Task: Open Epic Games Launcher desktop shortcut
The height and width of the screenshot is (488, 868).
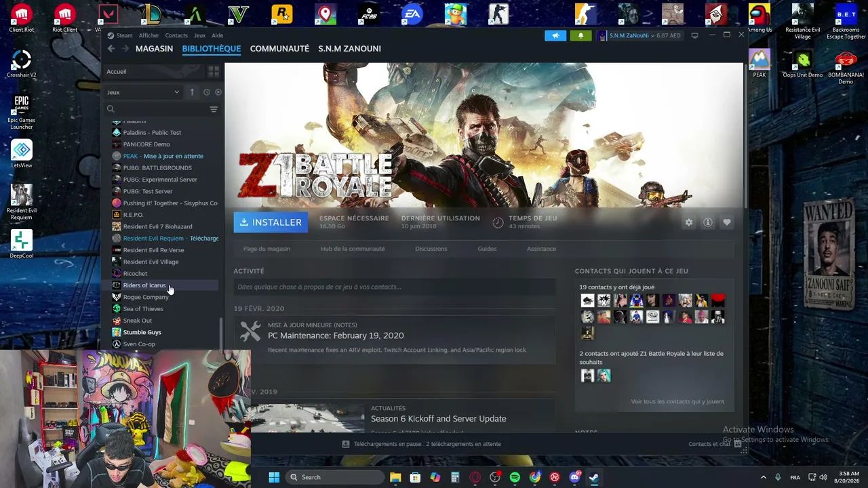Action: pyautogui.click(x=22, y=112)
